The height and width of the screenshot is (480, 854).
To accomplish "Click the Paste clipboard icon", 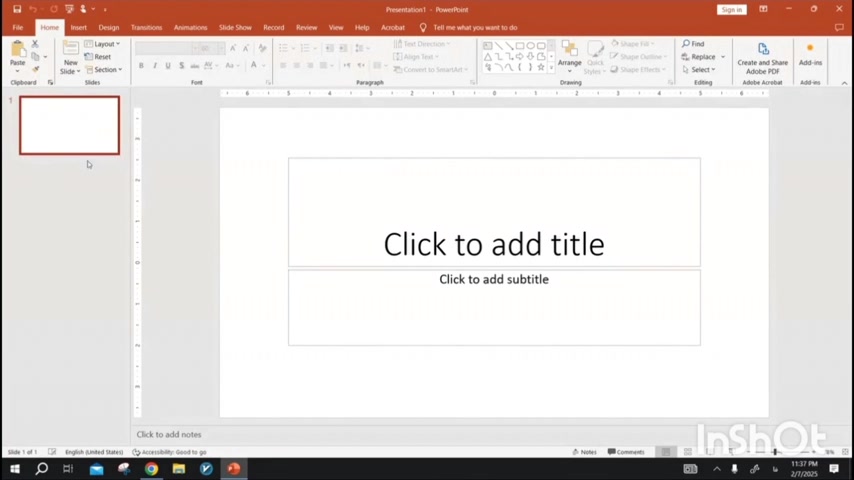I will pyautogui.click(x=17, y=50).
